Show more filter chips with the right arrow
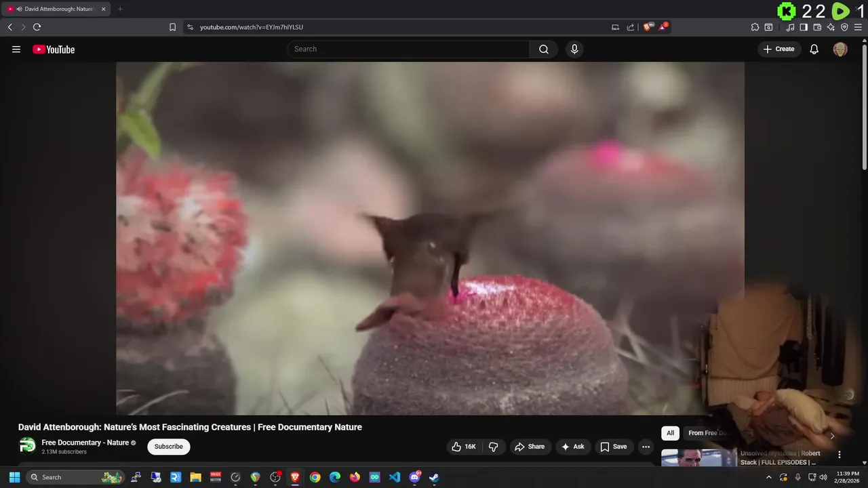 coord(832,436)
